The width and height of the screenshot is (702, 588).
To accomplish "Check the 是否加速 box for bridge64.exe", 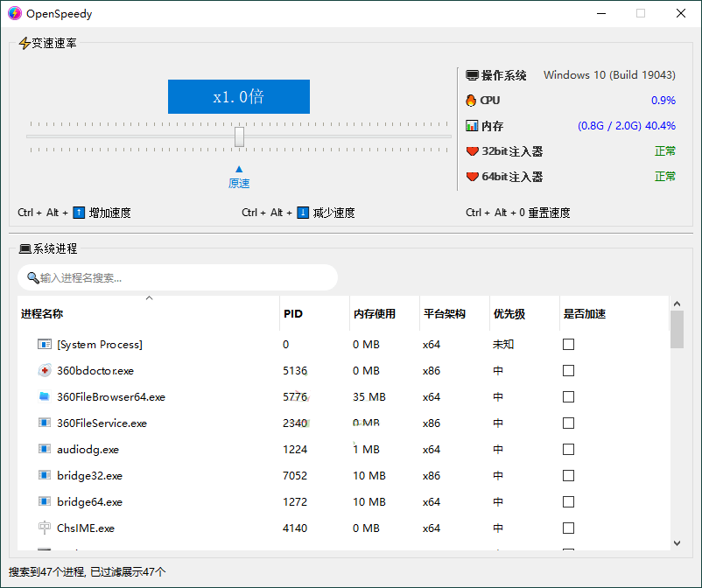I will [x=568, y=501].
